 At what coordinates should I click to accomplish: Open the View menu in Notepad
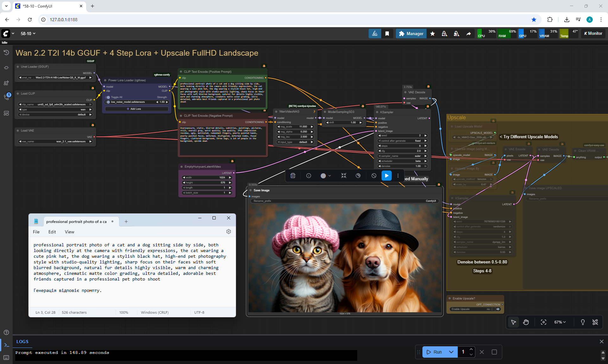(69, 232)
